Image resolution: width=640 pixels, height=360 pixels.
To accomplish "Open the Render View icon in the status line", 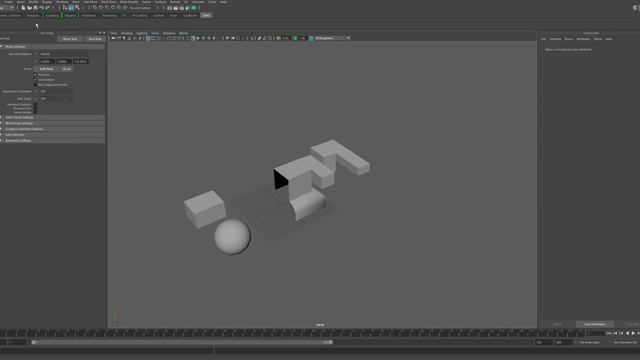I will [x=169, y=8].
